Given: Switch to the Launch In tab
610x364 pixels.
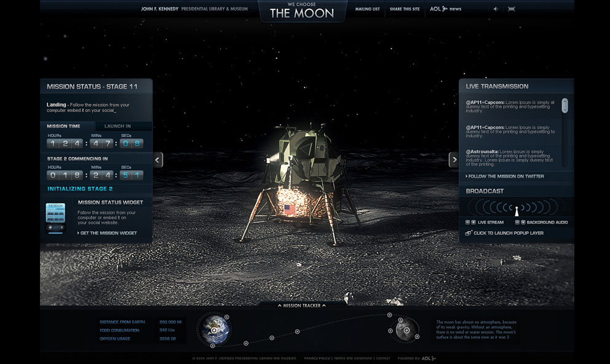Looking at the screenshot, I should (x=117, y=126).
